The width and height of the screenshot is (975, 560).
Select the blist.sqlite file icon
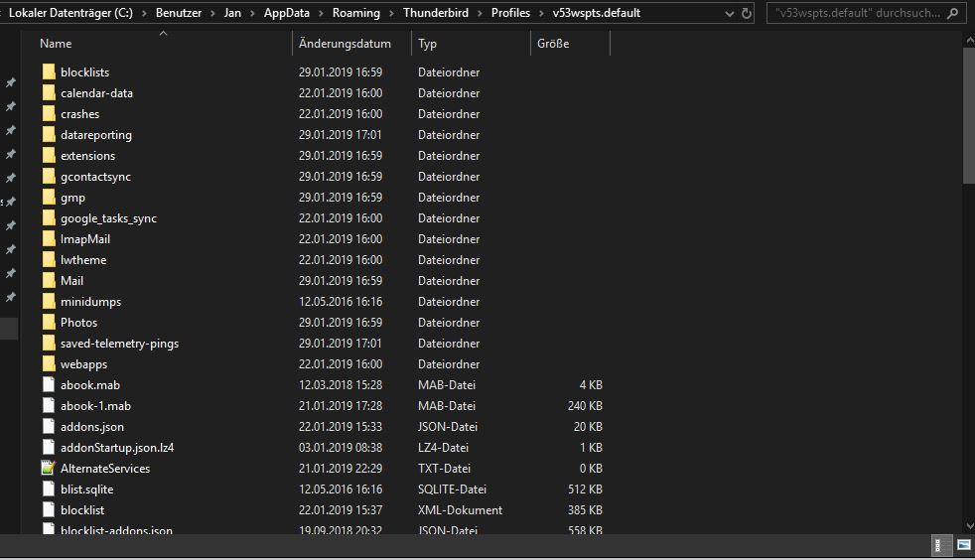pyautogui.click(x=49, y=490)
